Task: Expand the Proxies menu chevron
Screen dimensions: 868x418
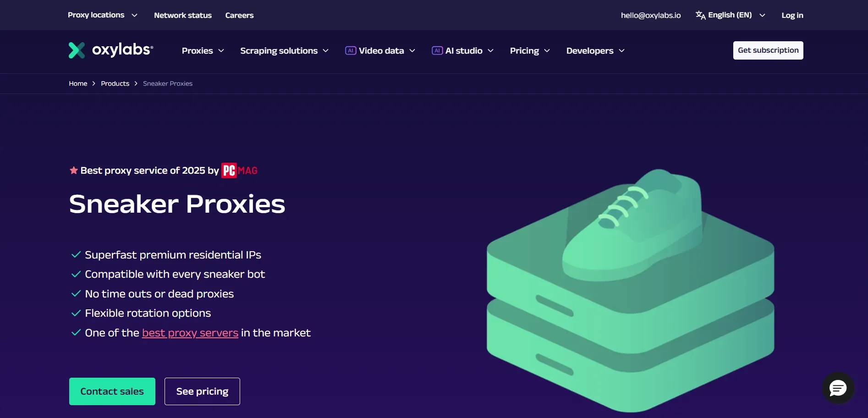Action: click(221, 50)
